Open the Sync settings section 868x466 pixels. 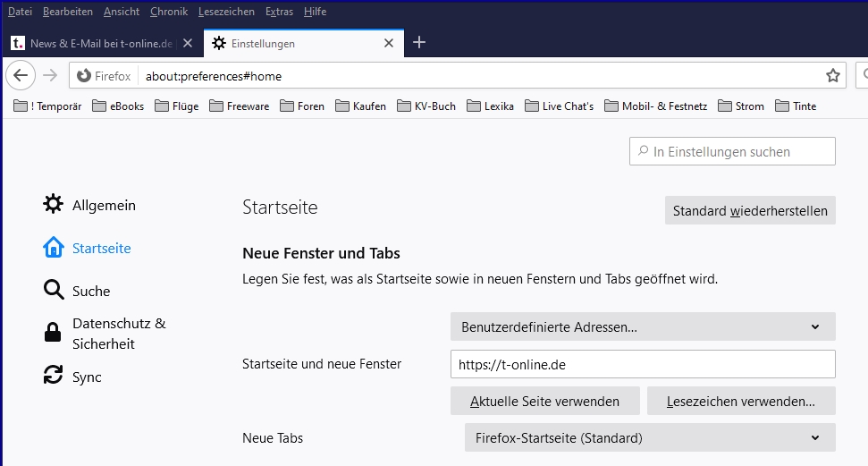pyautogui.click(x=54, y=377)
